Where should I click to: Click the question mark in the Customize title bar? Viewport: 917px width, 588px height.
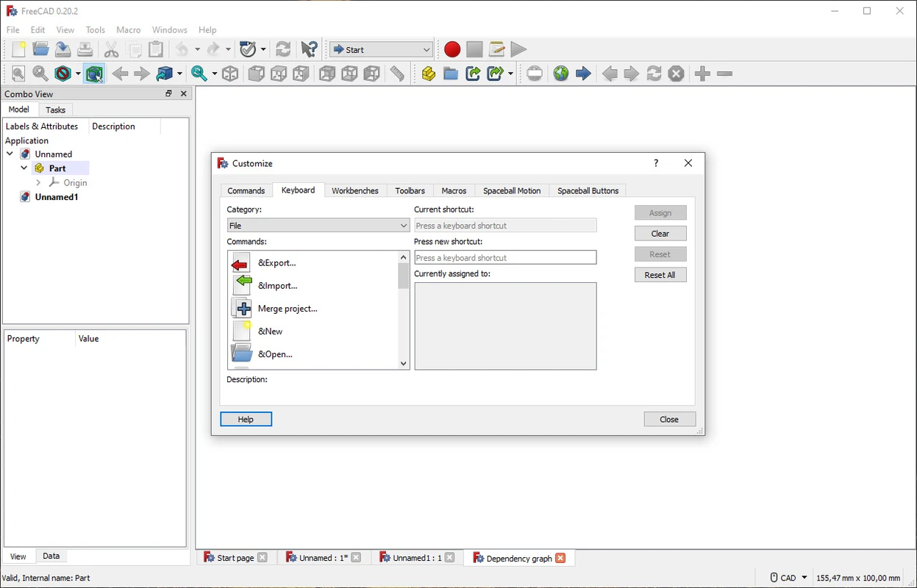(656, 163)
